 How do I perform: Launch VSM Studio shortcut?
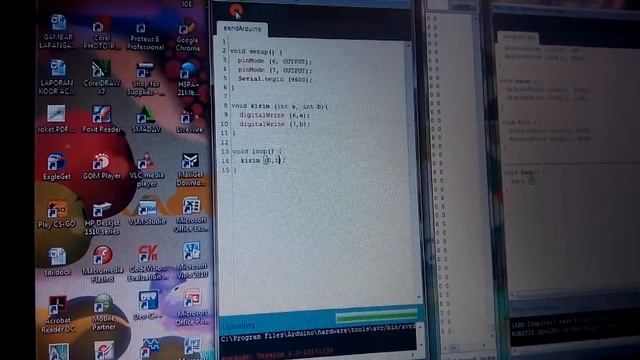pyautogui.click(x=147, y=213)
